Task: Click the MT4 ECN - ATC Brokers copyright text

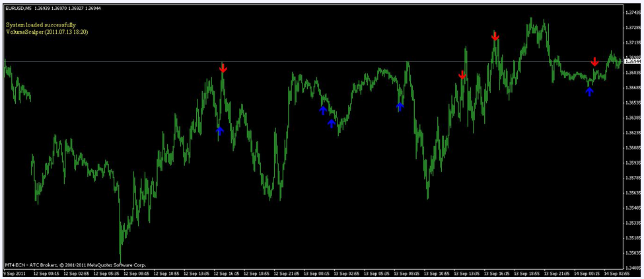Action: [75, 265]
